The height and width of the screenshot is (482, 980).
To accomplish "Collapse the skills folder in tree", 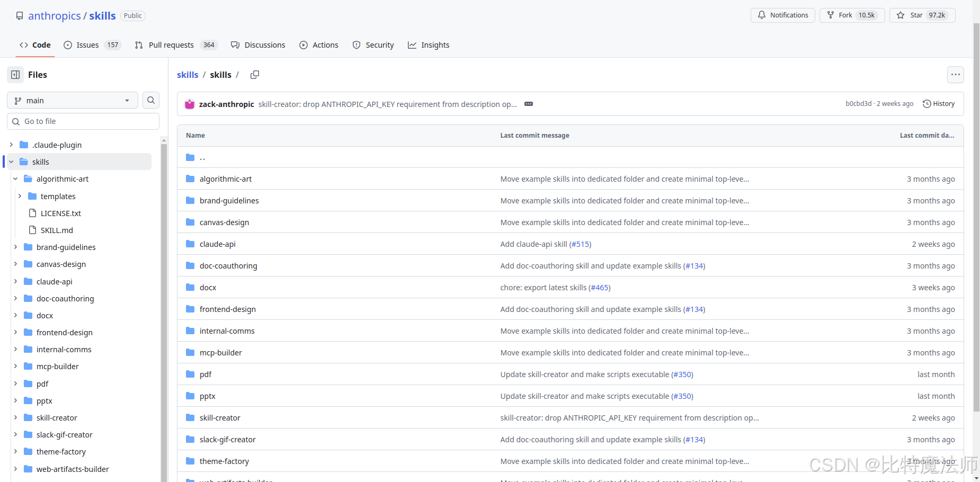I will coord(11,162).
